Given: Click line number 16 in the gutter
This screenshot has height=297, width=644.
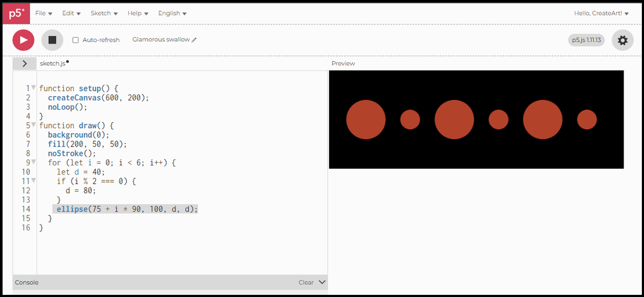Looking at the screenshot, I should point(26,228).
